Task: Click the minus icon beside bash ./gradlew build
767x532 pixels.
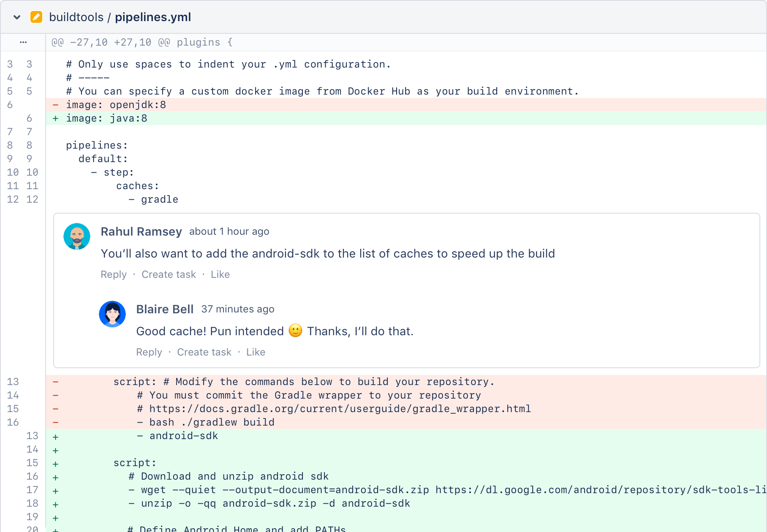Action: [55, 422]
